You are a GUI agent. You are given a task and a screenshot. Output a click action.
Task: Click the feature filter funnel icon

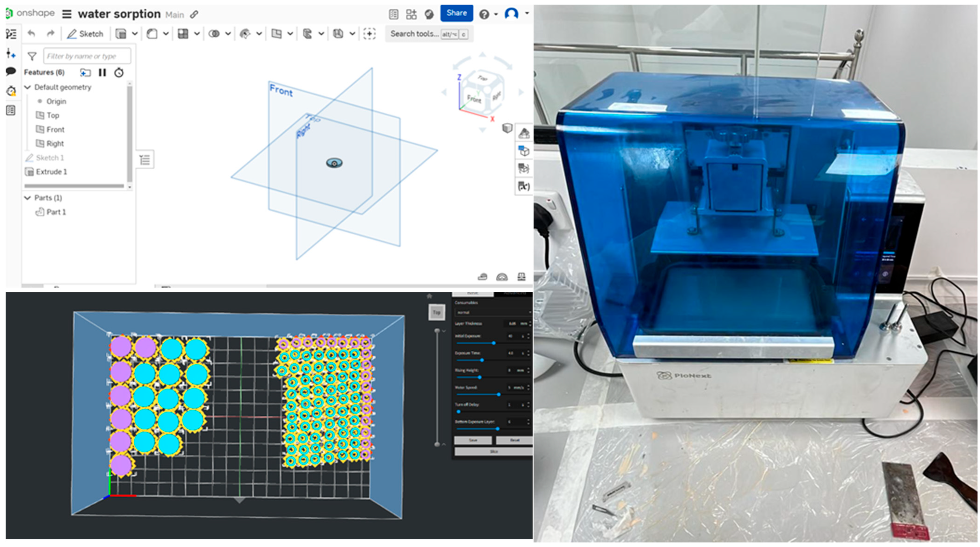(x=32, y=57)
